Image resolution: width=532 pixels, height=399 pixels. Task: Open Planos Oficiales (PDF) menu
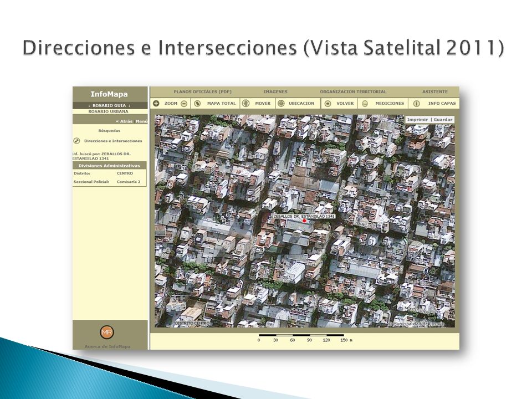tap(203, 91)
